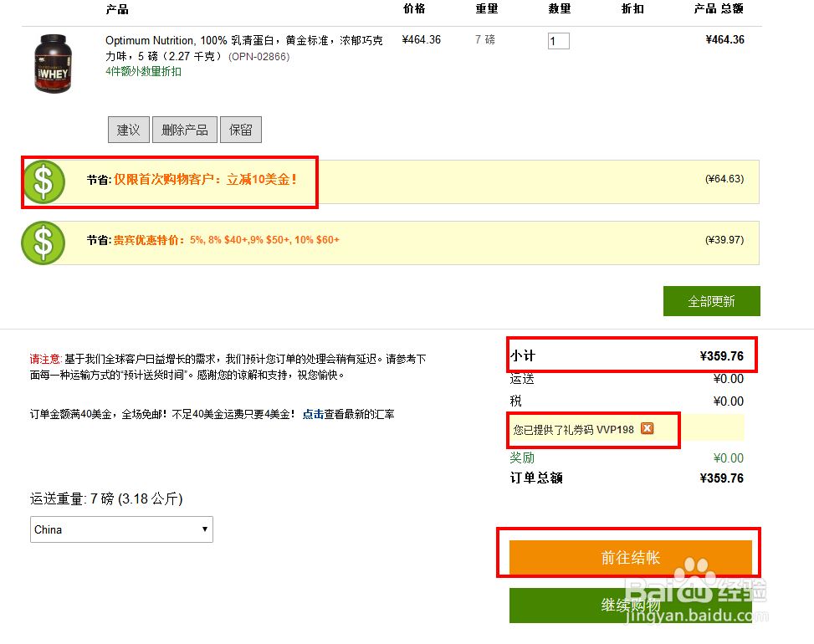
Task: Click dollar icon beside first-purchase discount
Action: [44, 181]
